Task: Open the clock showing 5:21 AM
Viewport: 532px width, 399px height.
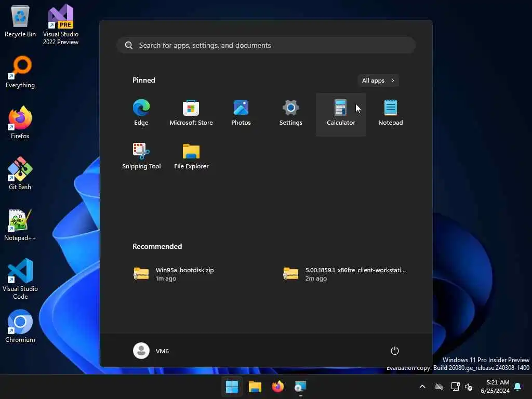Action: click(495, 387)
